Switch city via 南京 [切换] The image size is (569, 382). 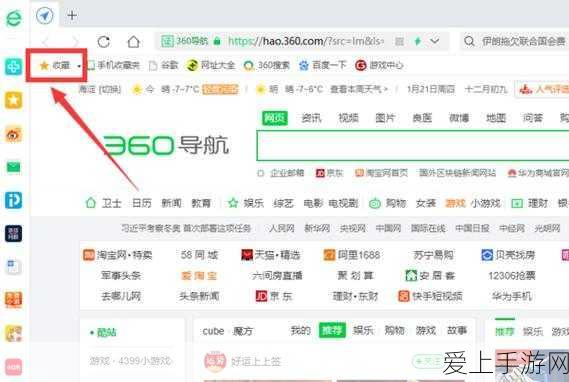click(100, 89)
